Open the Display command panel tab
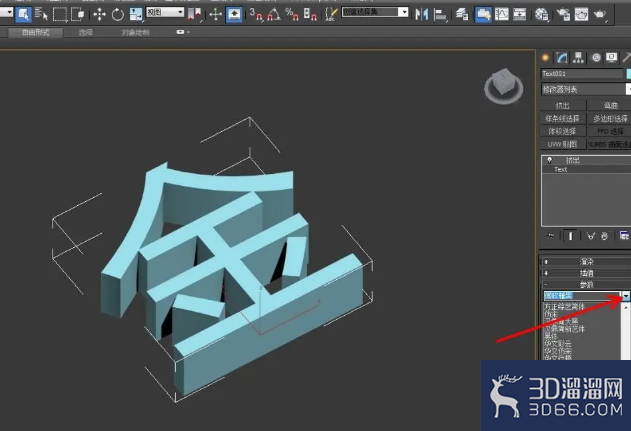 (612, 58)
